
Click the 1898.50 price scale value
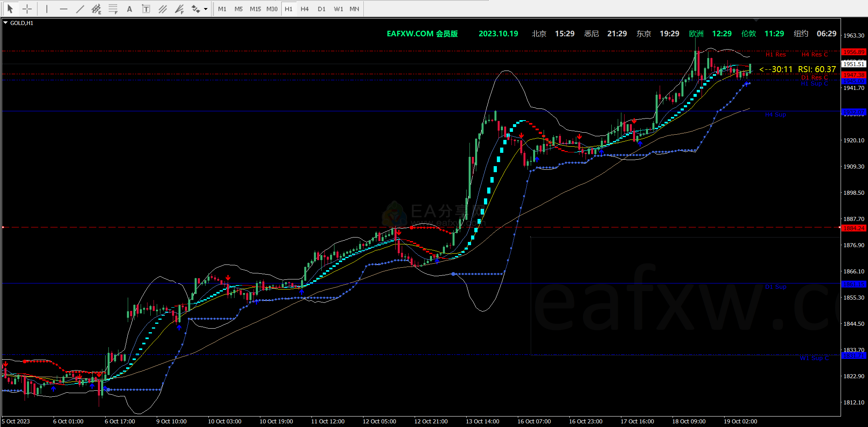pos(854,193)
